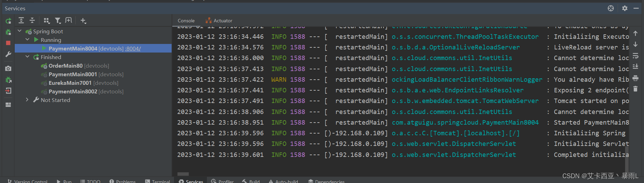Viewport: 644px width, 183px height.
Task: Click the console horizontal scrollbar thumb
Action: coord(183,174)
